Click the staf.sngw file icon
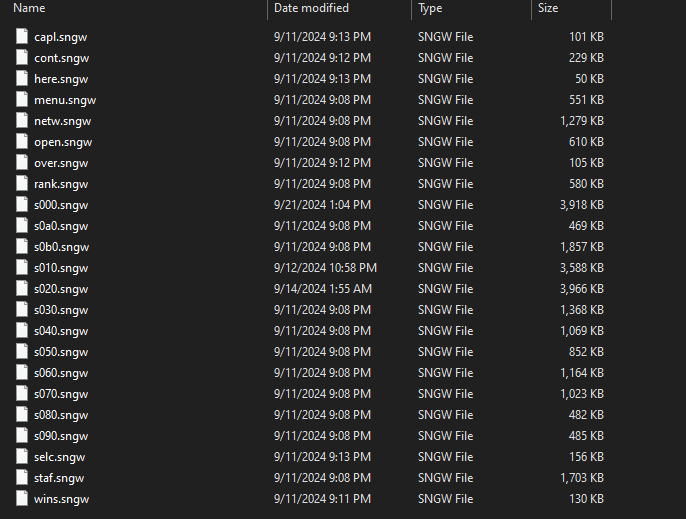The height and width of the screenshot is (519, 686). pos(23,478)
